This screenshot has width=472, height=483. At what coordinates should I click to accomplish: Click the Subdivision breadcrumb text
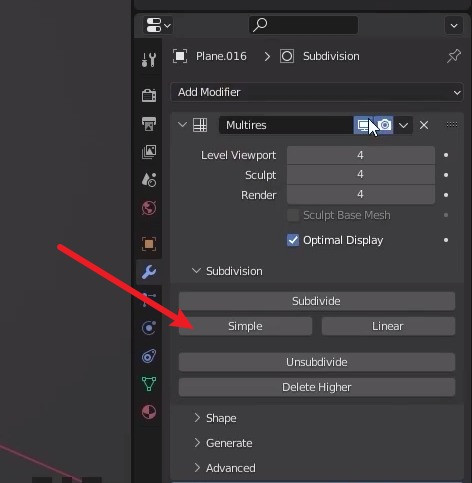[331, 56]
